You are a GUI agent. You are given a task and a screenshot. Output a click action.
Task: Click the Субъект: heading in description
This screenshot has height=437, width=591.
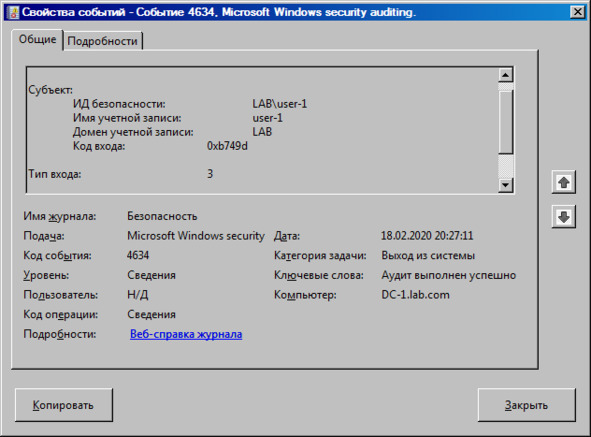point(51,90)
